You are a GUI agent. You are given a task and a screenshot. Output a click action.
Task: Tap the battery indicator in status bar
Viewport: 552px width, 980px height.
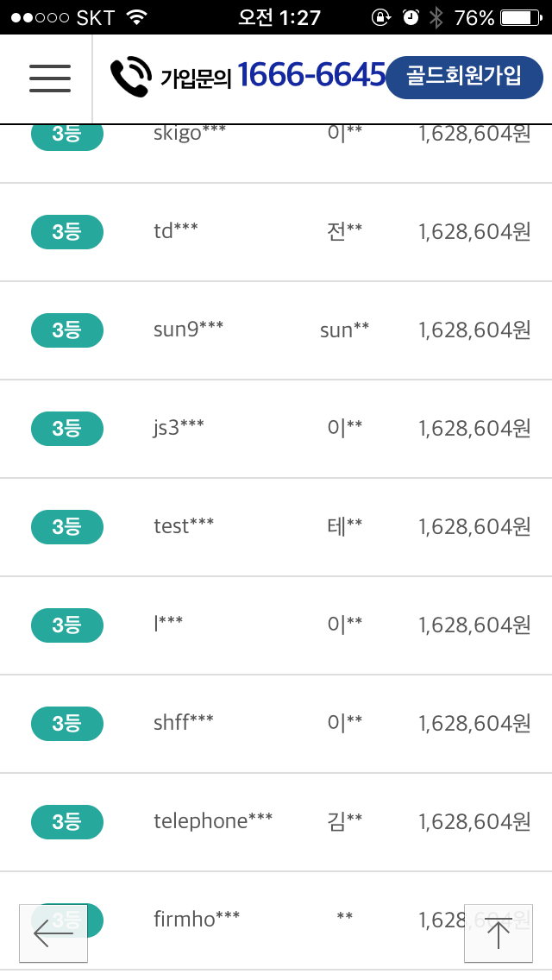pyautogui.click(x=519, y=17)
